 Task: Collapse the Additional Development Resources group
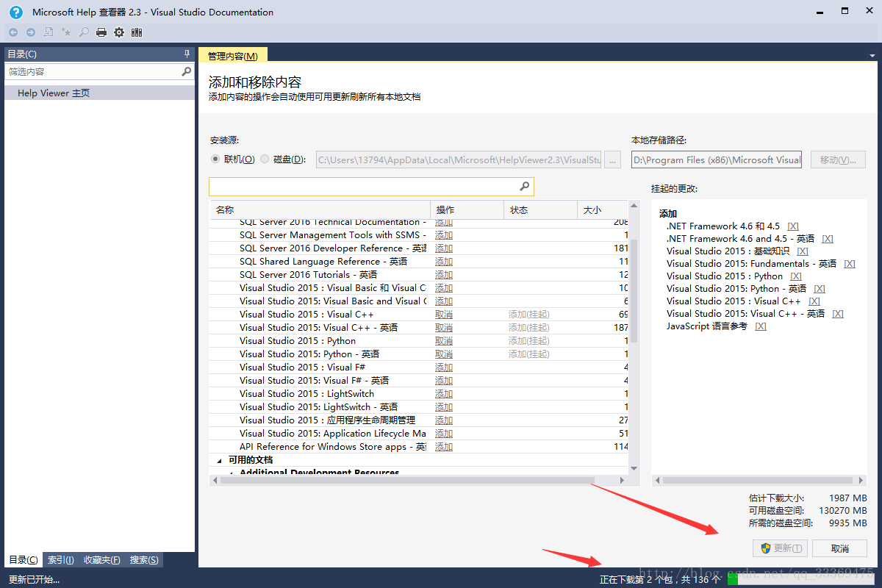click(231, 473)
